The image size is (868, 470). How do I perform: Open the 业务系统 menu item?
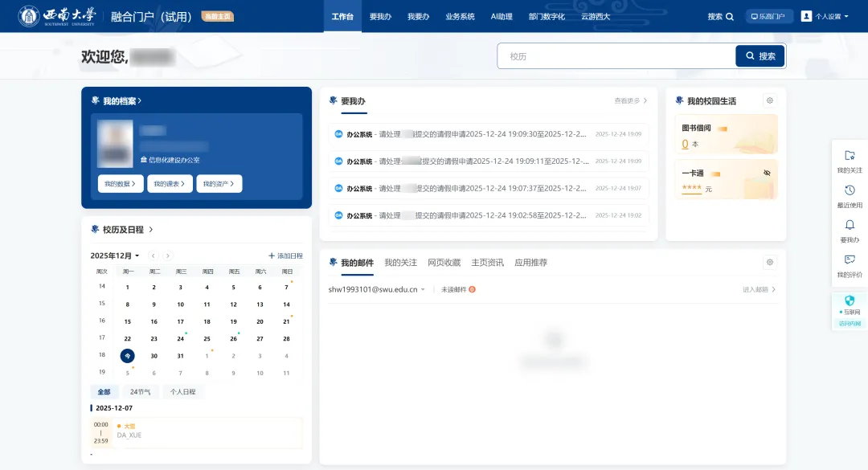point(460,15)
